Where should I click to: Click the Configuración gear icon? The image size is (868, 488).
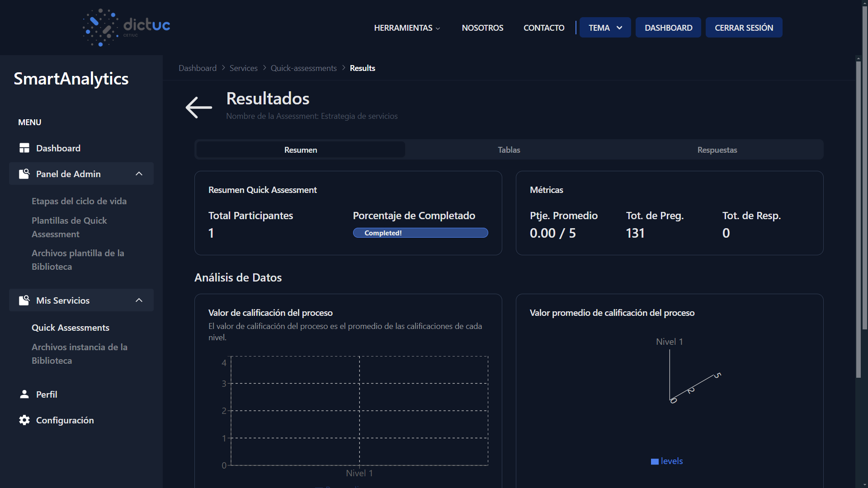[24, 420]
